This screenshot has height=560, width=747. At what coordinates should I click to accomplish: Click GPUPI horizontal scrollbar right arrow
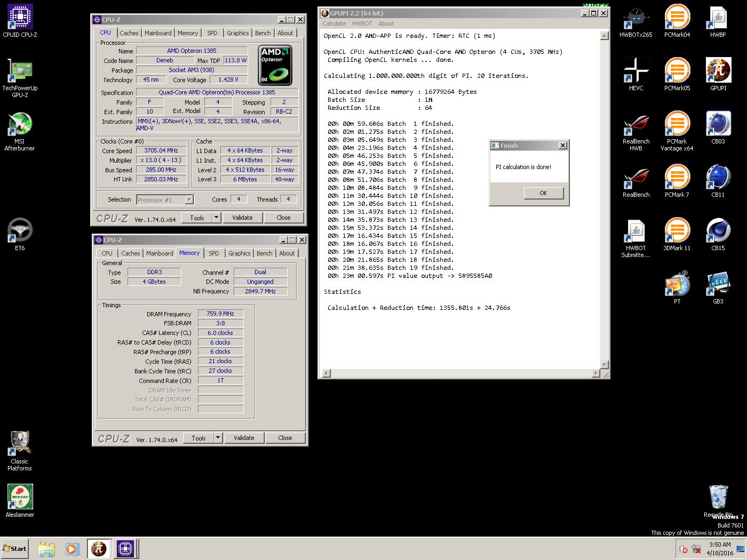click(597, 373)
